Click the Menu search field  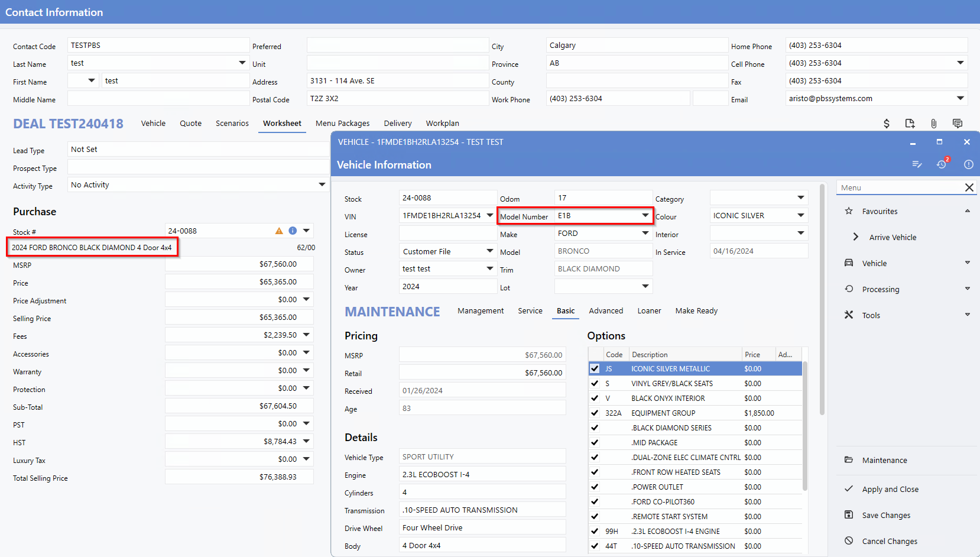pos(900,187)
